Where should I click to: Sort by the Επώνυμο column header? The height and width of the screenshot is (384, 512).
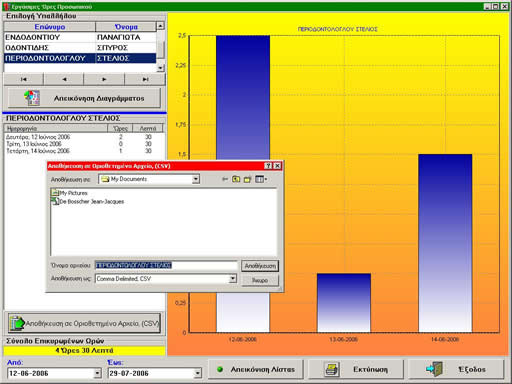[50, 27]
